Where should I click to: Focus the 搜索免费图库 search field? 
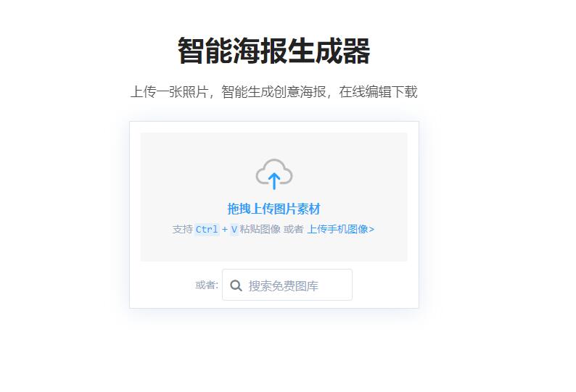[287, 285]
